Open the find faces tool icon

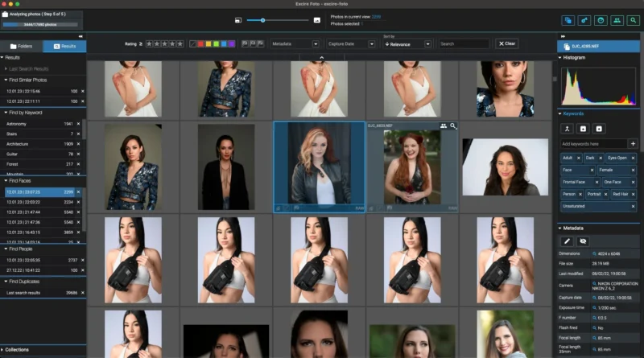tap(601, 20)
